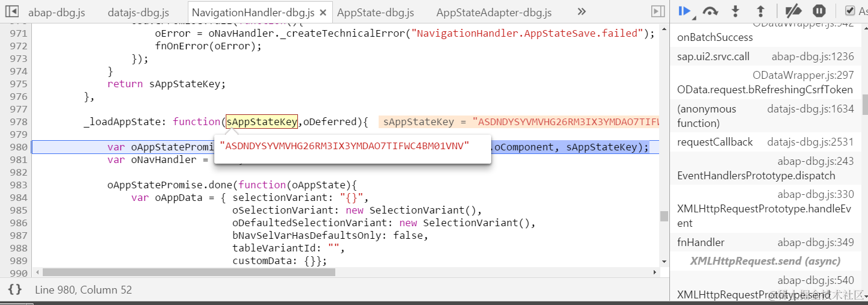
Task: Click left arrow of horizontal code scrollbar
Action: pyautogui.click(x=37, y=273)
